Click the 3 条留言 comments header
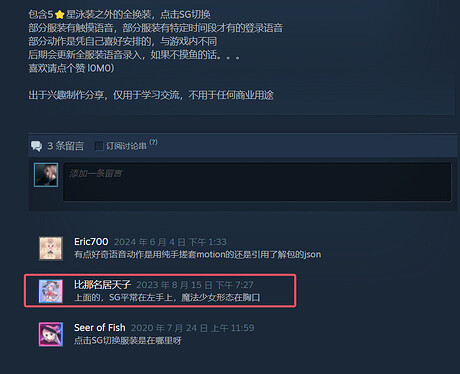The image size is (460, 374). click(x=65, y=146)
